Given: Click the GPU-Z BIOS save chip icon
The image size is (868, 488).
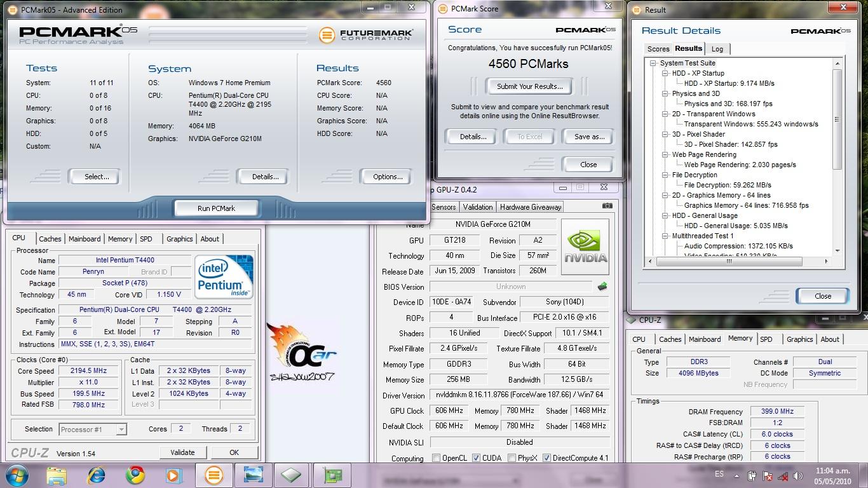Looking at the screenshot, I should tap(602, 287).
